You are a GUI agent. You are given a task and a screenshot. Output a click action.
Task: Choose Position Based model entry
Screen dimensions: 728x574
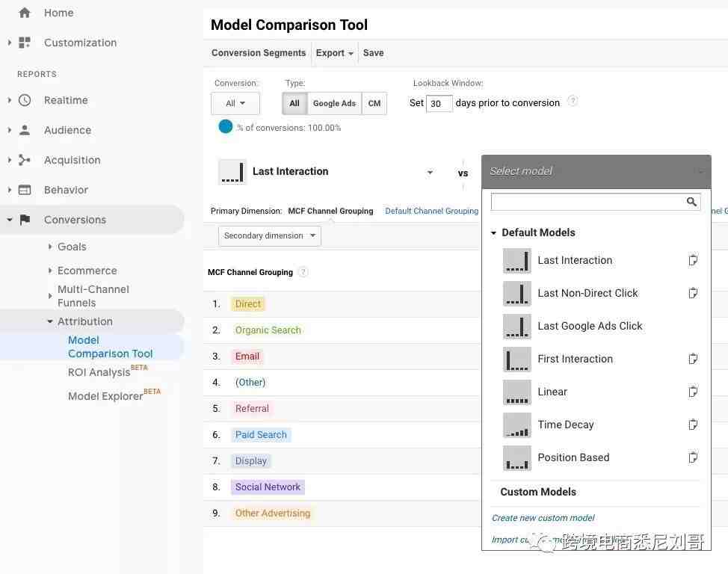[573, 457]
